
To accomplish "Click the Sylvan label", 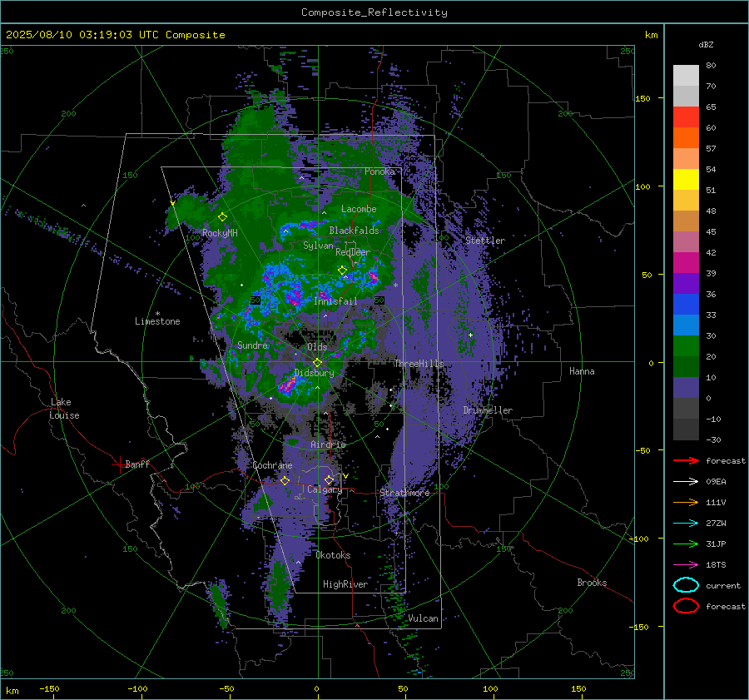I will (x=318, y=246).
